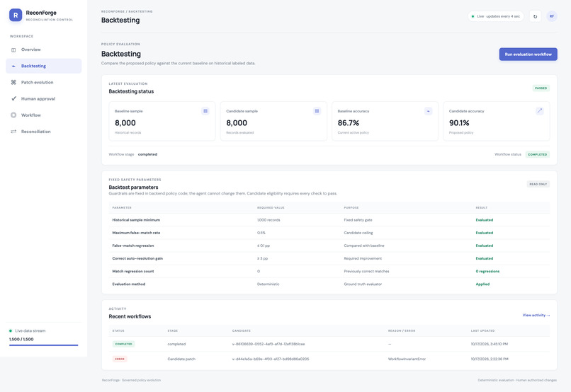Click the Live updates status pill
The height and width of the screenshot is (392, 571).
496,16
